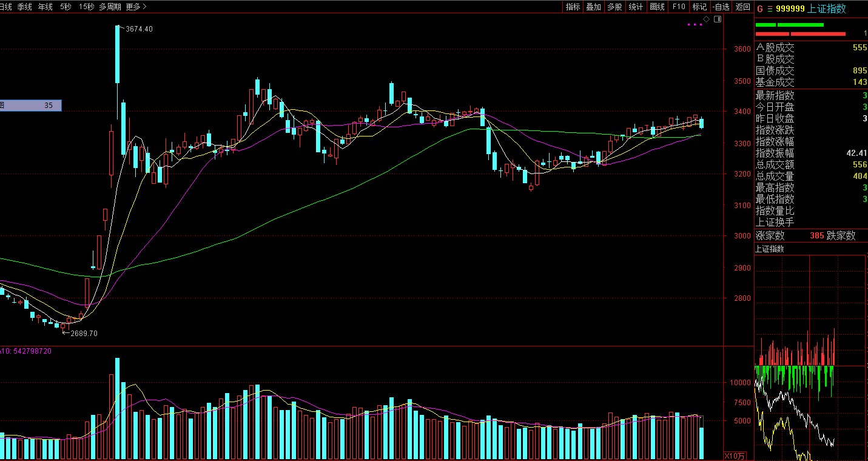Click the red G icon by stock code
Viewport: 868px width, 461px height.
(x=760, y=8)
